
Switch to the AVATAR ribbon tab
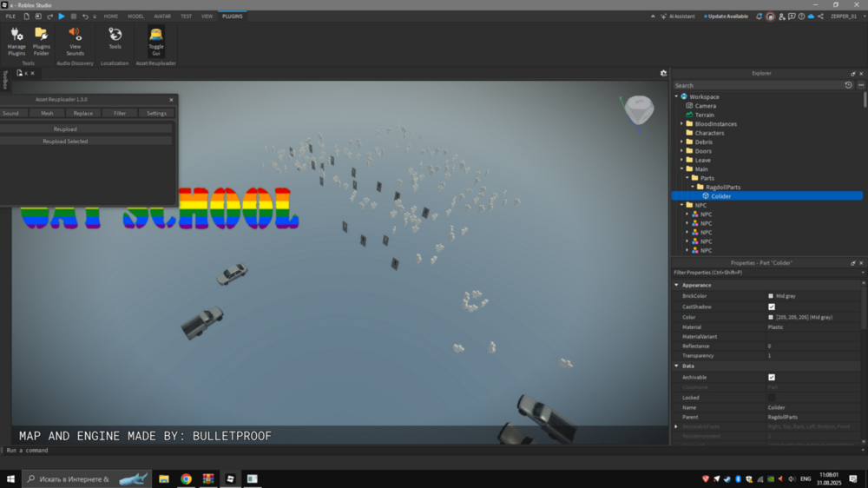[x=162, y=16]
